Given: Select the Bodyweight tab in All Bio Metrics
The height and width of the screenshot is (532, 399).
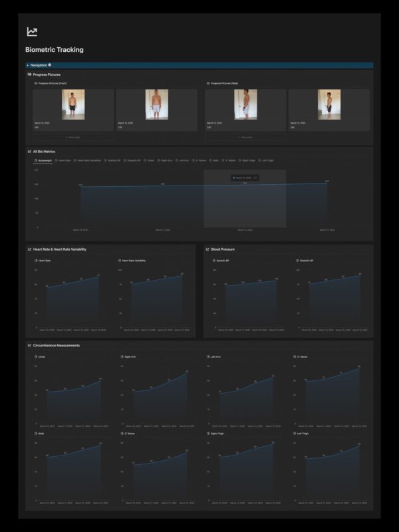Looking at the screenshot, I should coord(43,160).
